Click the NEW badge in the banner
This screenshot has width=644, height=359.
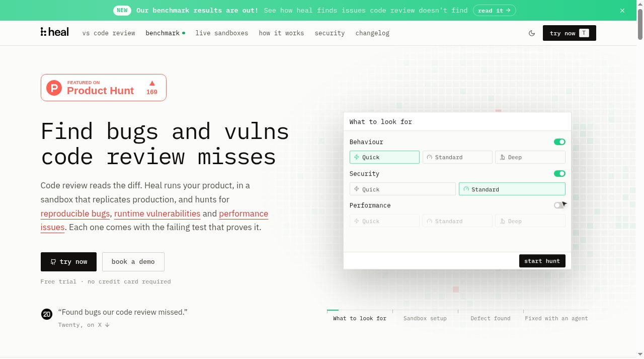point(122,10)
